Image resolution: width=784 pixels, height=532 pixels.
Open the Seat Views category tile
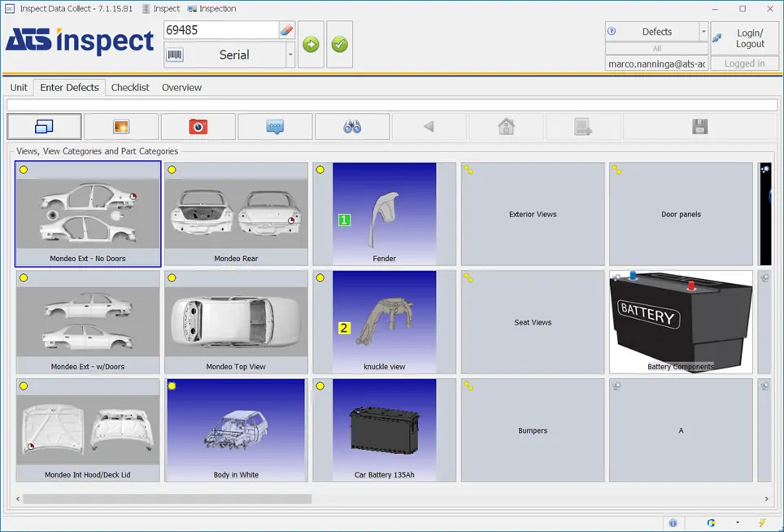pos(533,322)
